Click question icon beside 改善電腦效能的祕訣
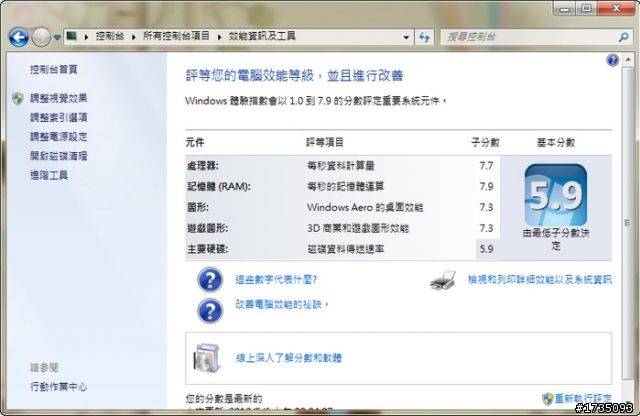 [210, 311]
